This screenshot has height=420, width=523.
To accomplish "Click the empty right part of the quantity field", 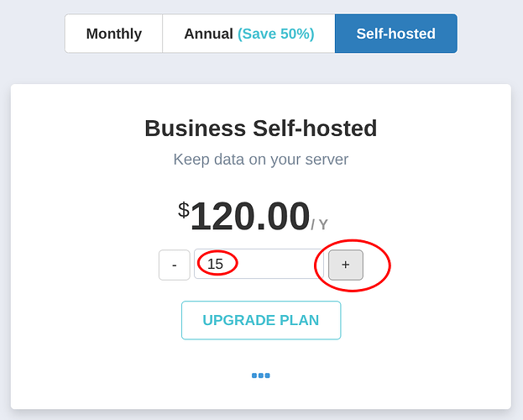I will tap(290, 264).
